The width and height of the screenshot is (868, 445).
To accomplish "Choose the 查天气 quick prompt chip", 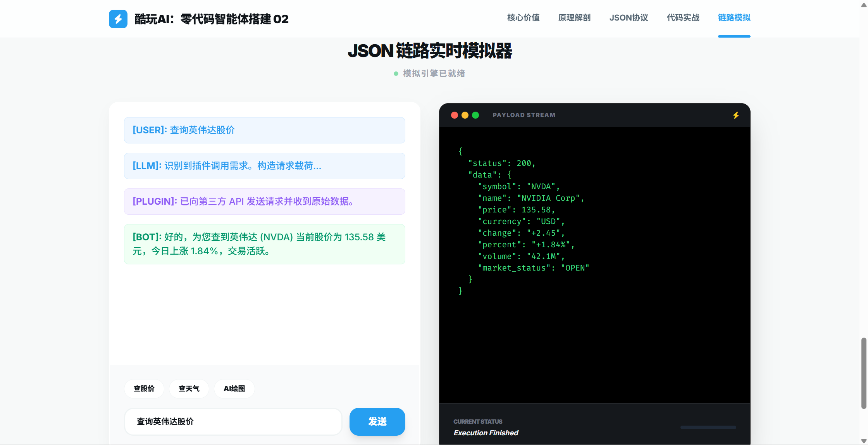I will pos(189,389).
